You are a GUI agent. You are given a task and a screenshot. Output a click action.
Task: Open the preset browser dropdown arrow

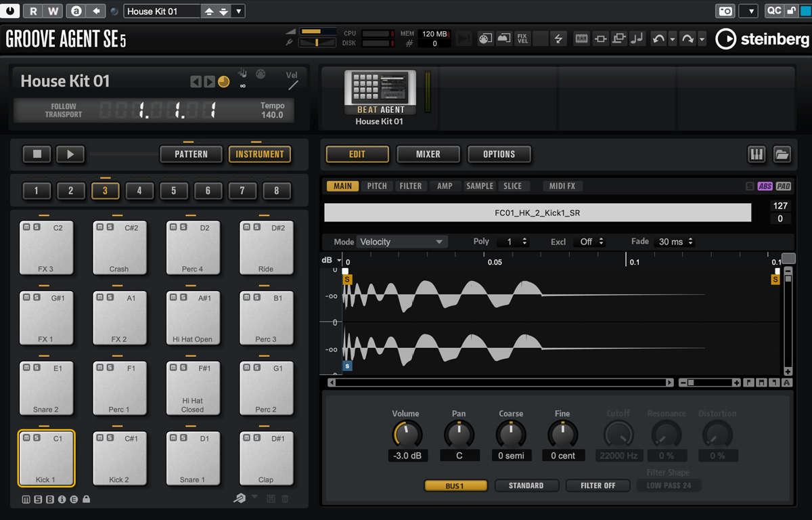tap(238, 12)
